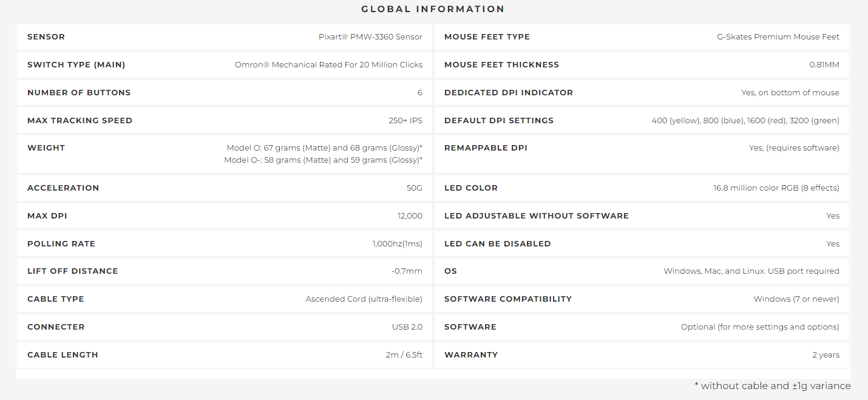Select the Switch Type (Main) label

(x=76, y=65)
